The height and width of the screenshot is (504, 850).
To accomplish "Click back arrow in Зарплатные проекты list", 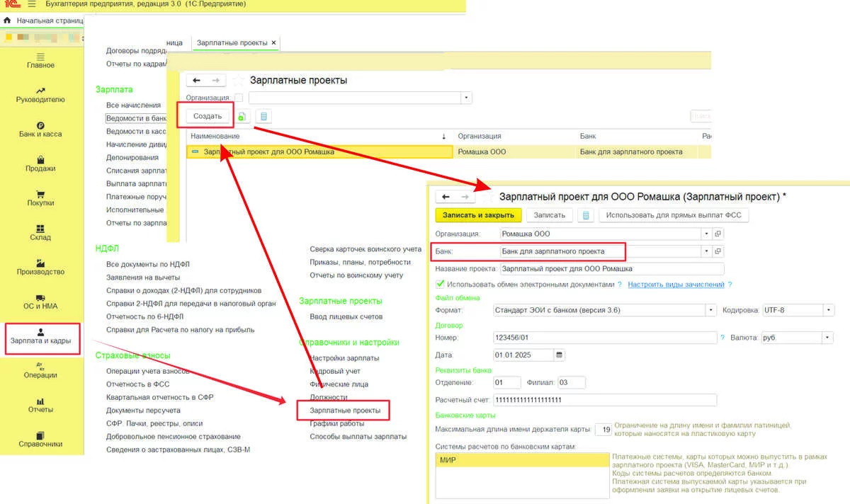I will tap(197, 81).
